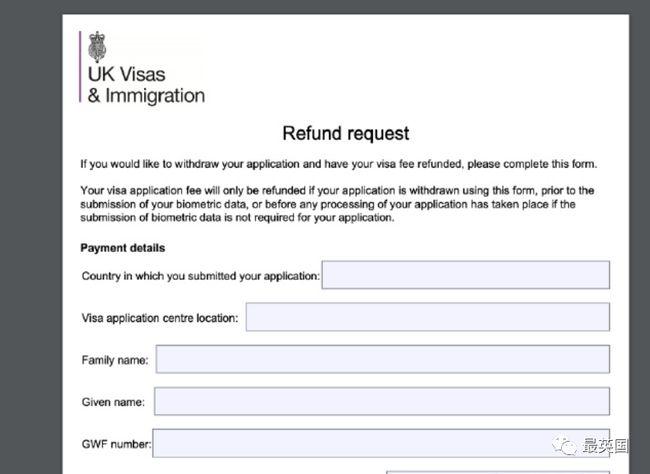Click the WeChat watermark logo icon
The height and width of the screenshot is (474, 650).
567,445
